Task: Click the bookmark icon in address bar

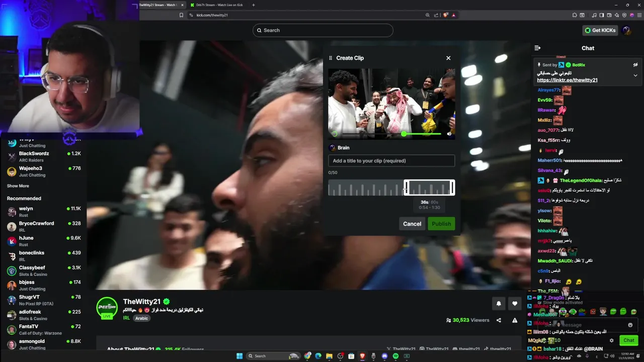Action: click(182, 15)
